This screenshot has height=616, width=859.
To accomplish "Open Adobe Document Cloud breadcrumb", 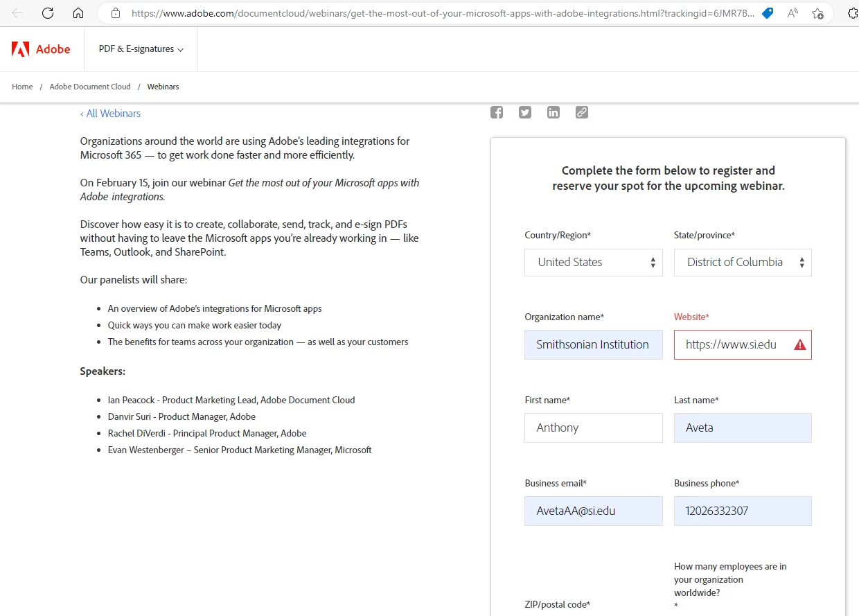I will [x=90, y=87].
